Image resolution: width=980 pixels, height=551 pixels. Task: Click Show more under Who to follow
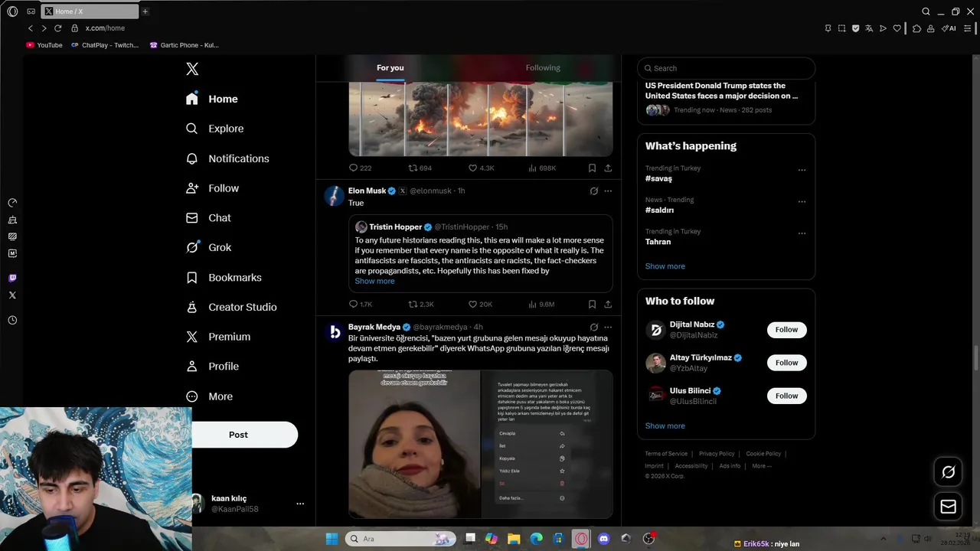pos(665,425)
